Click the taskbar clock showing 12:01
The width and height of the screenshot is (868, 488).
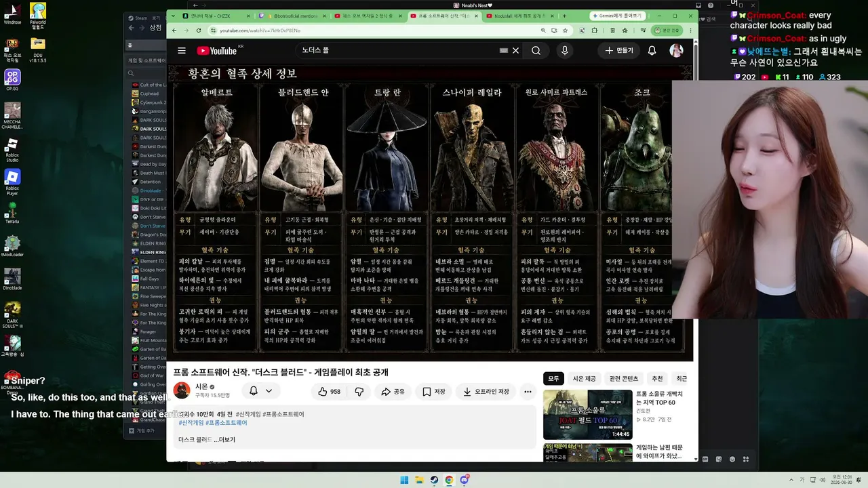(840, 480)
